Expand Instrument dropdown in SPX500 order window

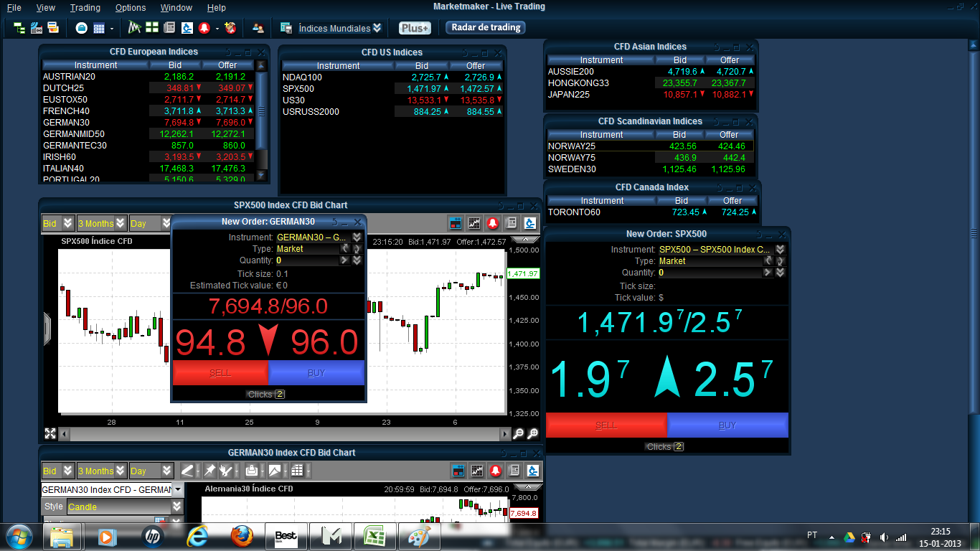coord(781,250)
